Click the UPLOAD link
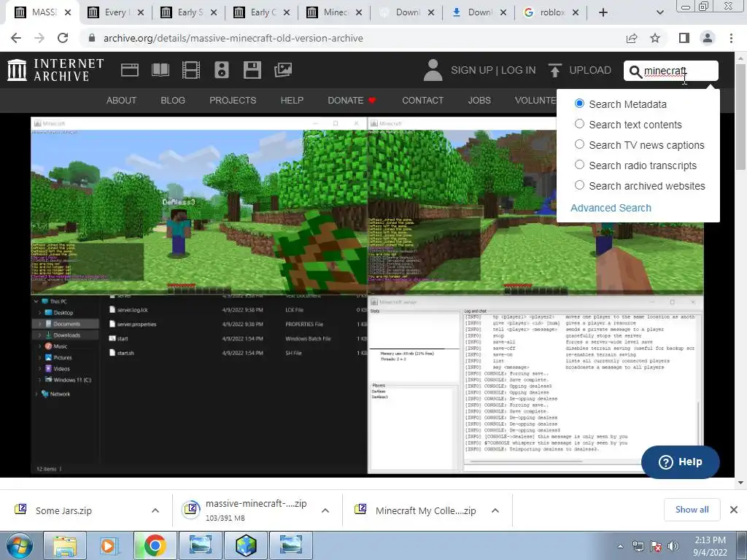The image size is (747, 560). pyautogui.click(x=590, y=70)
